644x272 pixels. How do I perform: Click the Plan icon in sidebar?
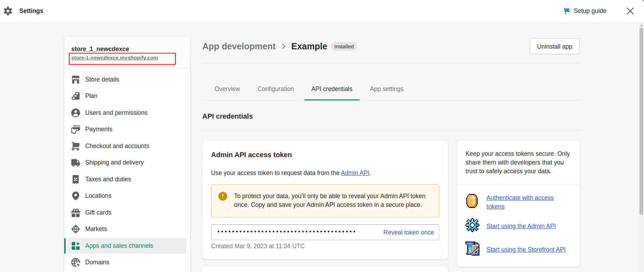click(75, 96)
